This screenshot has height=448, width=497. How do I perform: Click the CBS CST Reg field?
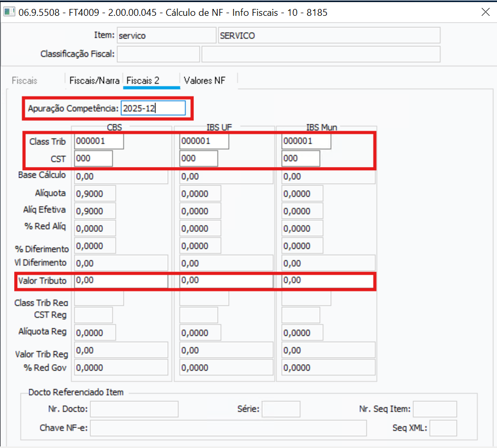pos(93,315)
